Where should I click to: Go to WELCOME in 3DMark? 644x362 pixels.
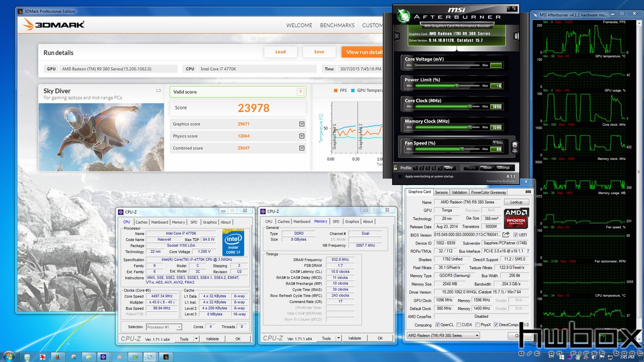click(299, 25)
